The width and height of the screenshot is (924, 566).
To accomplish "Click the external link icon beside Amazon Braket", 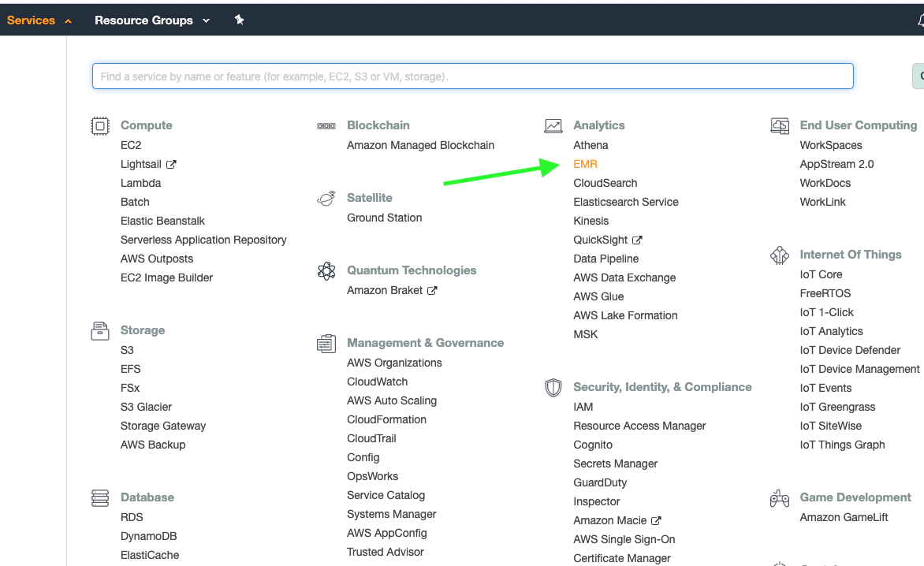I will [432, 290].
